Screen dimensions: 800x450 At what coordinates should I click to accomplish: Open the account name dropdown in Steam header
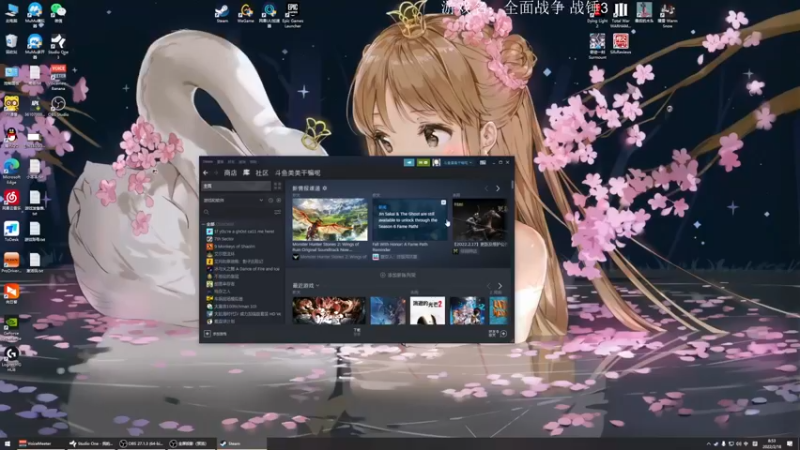(x=458, y=162)
